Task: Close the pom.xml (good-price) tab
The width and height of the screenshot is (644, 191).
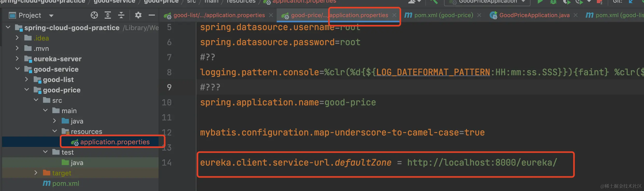Action: (479, 15)
